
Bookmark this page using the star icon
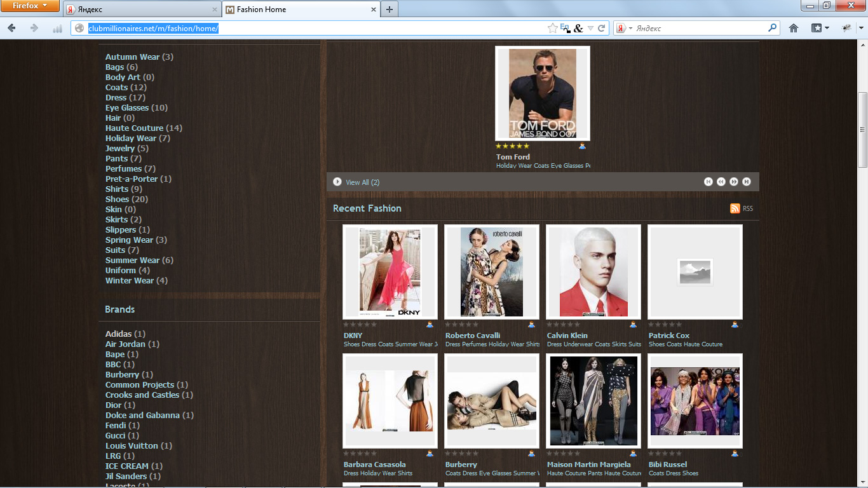[x=552, y=28]
